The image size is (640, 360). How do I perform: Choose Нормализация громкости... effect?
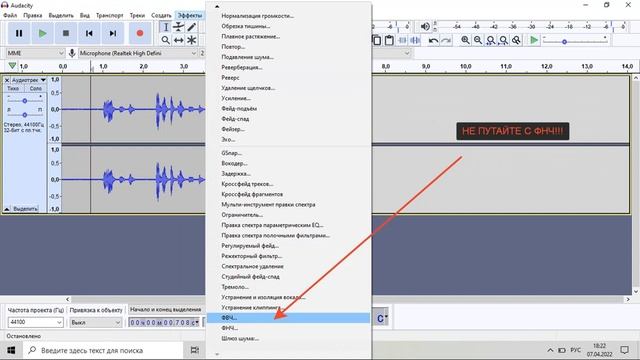[288, 16]
